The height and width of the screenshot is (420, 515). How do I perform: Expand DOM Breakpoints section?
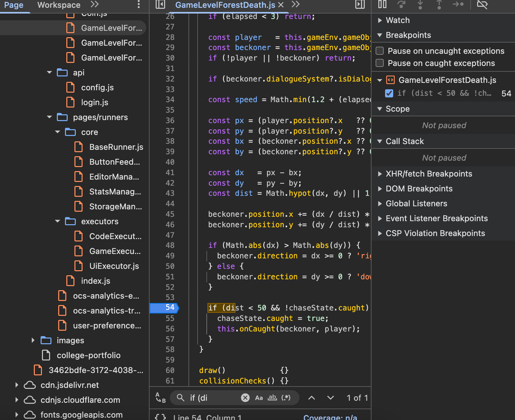[380, 189]
